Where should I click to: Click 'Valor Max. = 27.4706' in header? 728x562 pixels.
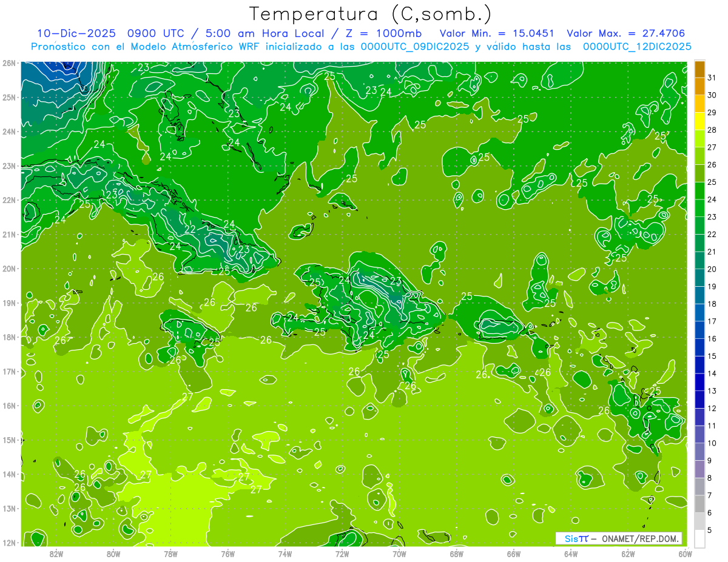coord(625,33)
